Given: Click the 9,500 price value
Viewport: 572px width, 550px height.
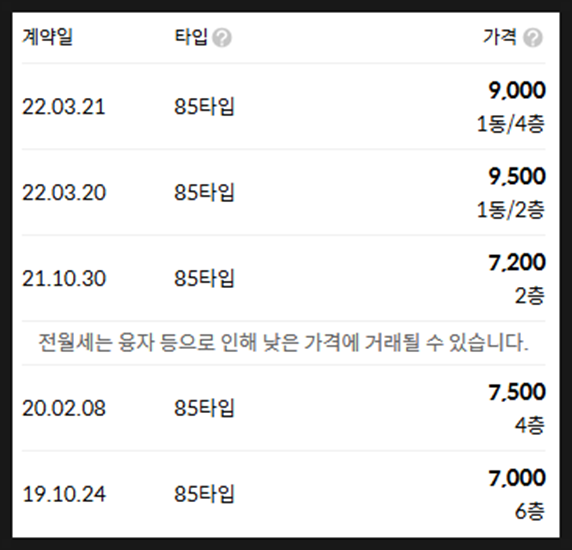Looking at the screenshot, I should tap(517, 176).
